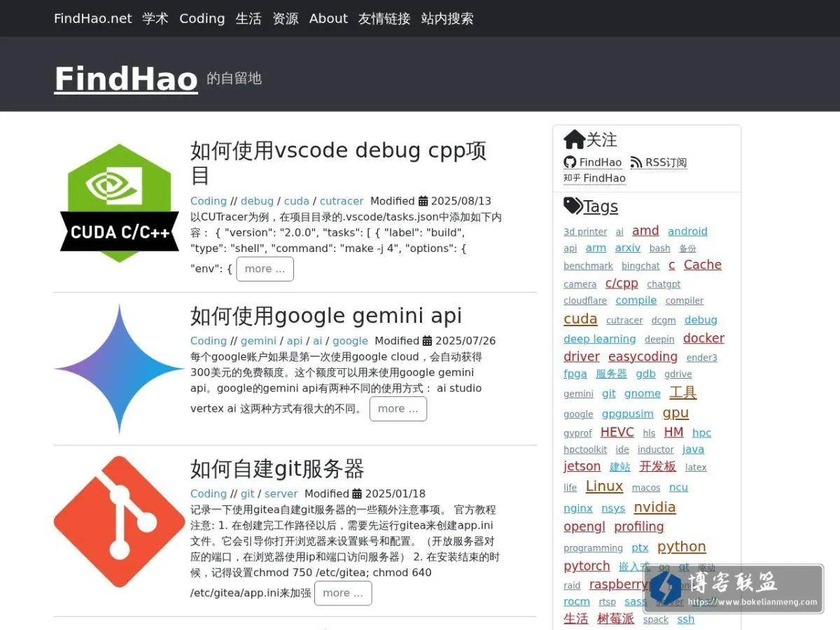This screenshot has width=840, height=630.
Task: Click the FindHao site title
Action: coord(126,78)
